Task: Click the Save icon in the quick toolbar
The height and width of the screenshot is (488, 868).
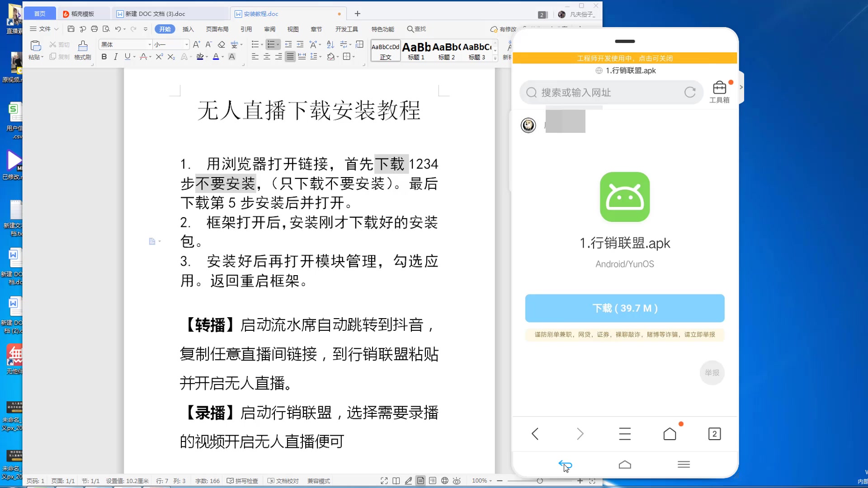Action: [x=71, y=29]
